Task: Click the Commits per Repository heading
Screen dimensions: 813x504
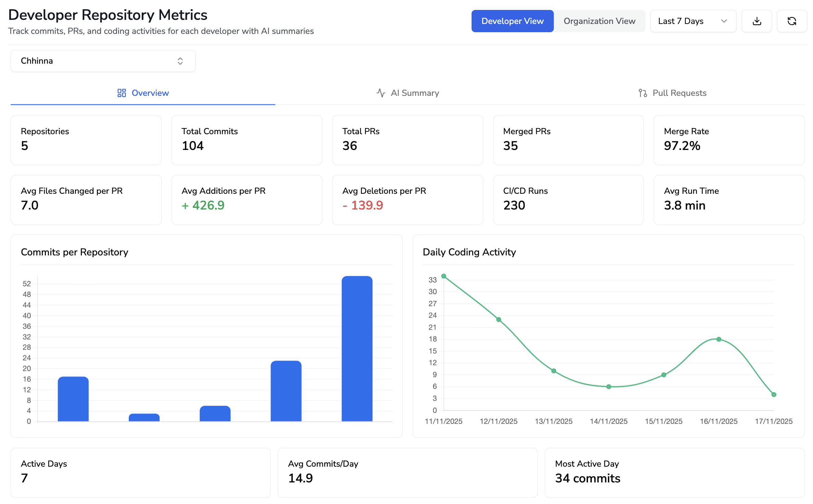Action: pos(75,252)
